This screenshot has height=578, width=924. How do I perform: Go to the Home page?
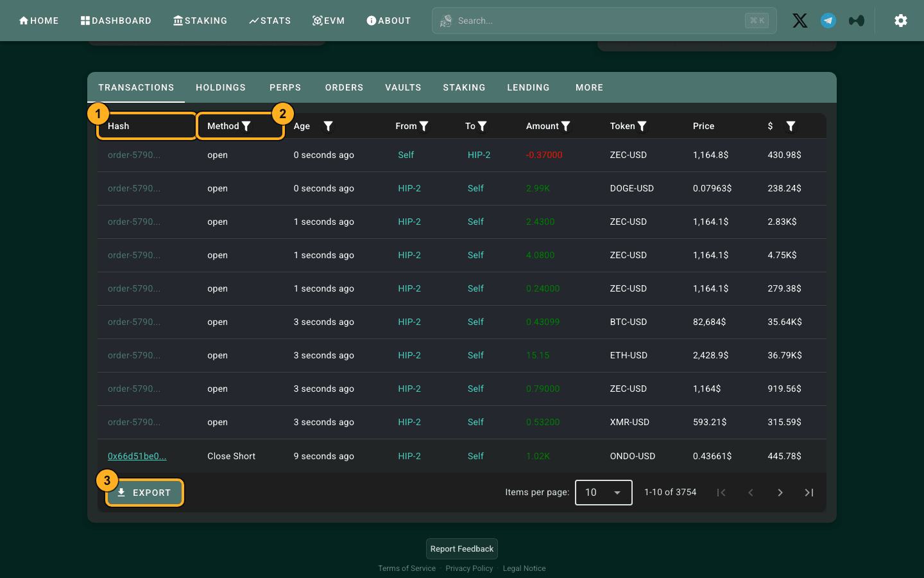pyautogui.click(x=38, y=21)
